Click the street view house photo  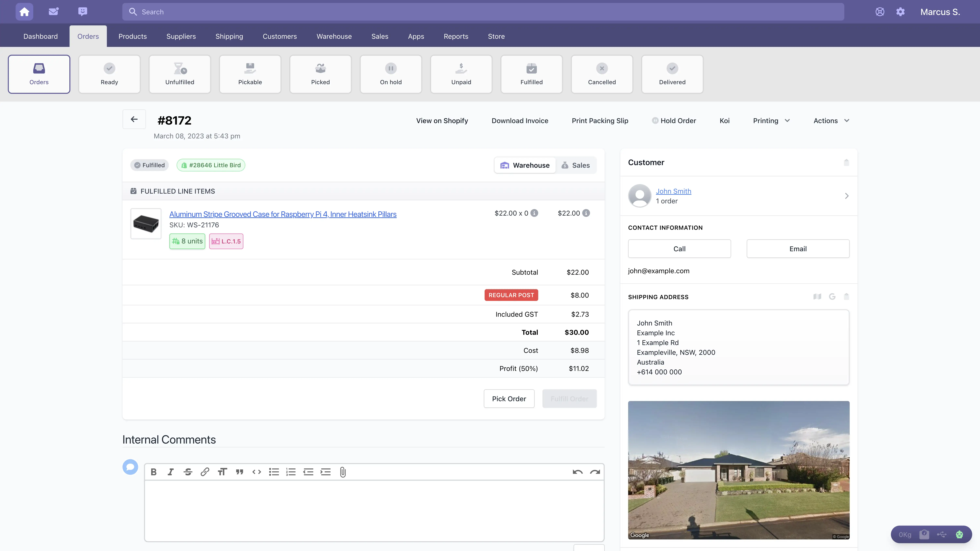coord(738,470)
